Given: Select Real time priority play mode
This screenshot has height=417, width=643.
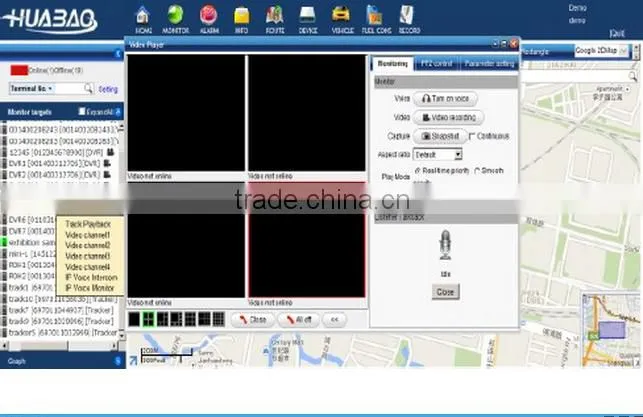Looking at the screenshot, I should click(417, 171).
